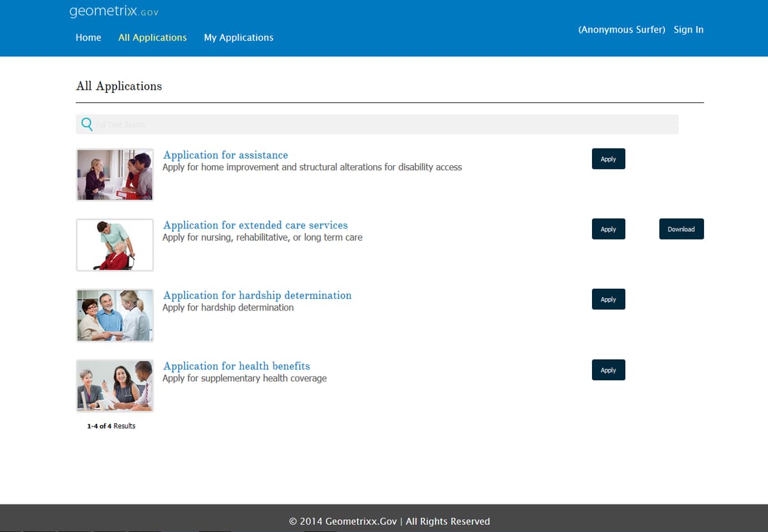Click the geometrixx.gov logo
The image size is (768, 532).
pos(113,11)
